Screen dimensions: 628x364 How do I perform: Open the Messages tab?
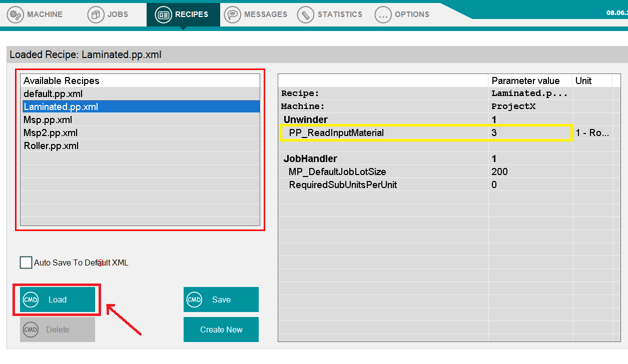265,14
